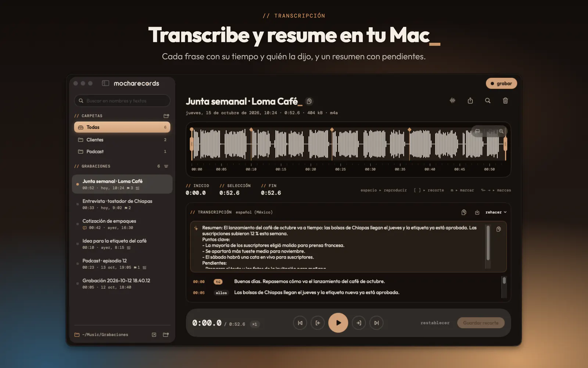Open the sort options icon beside Grabaciones

[166, 166]
